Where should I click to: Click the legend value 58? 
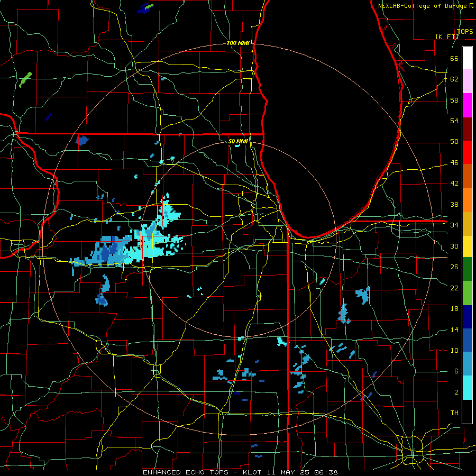(x=454, y=100)
